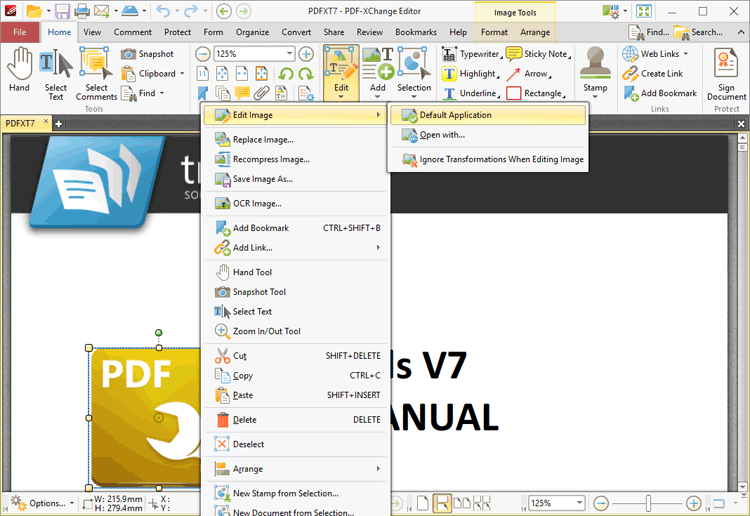The image size is (750, 516).
Task: Rotate page clockwise with green arrow
Action: coord(306,74)
